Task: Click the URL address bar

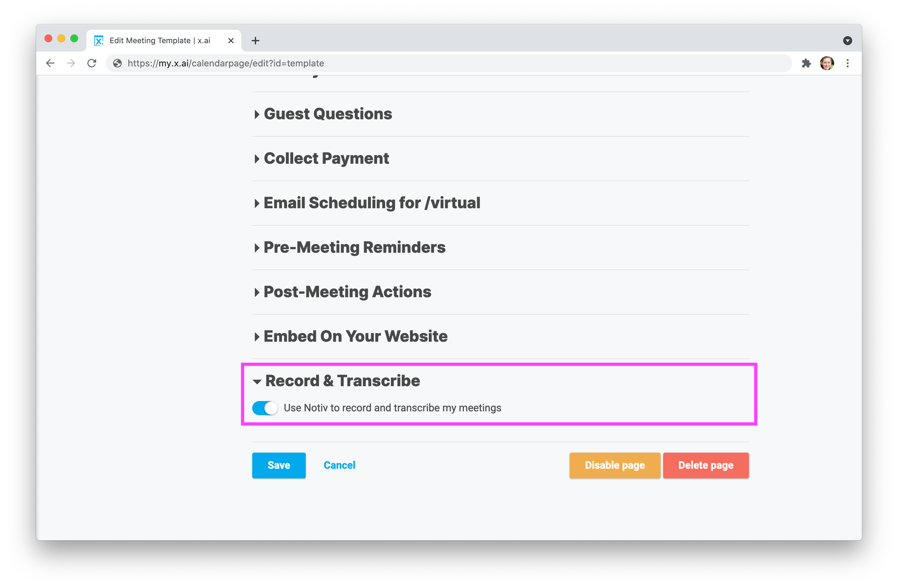Action: tap(453, 63)
